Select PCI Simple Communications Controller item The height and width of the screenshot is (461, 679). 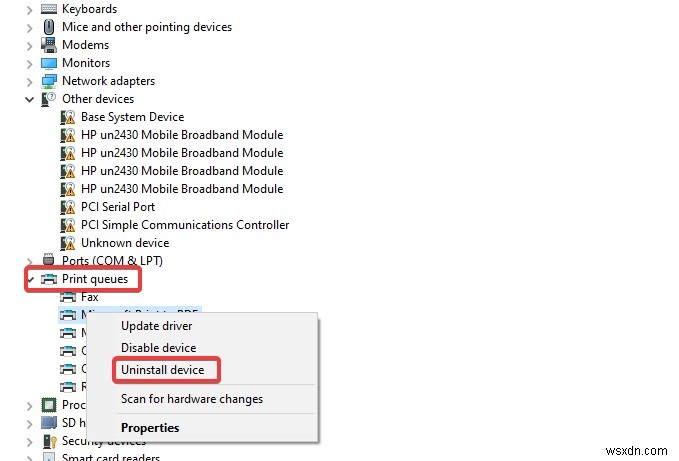(185, 225)
